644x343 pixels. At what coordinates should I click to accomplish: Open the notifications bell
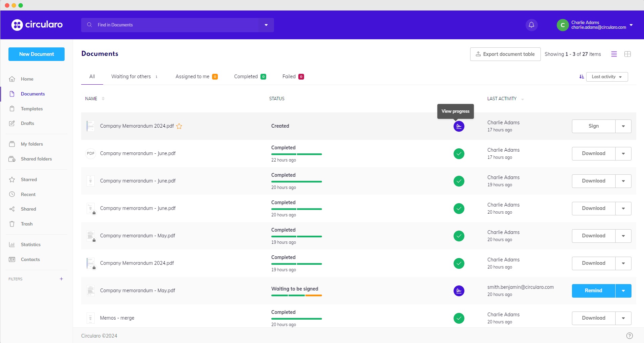(531, 25)
